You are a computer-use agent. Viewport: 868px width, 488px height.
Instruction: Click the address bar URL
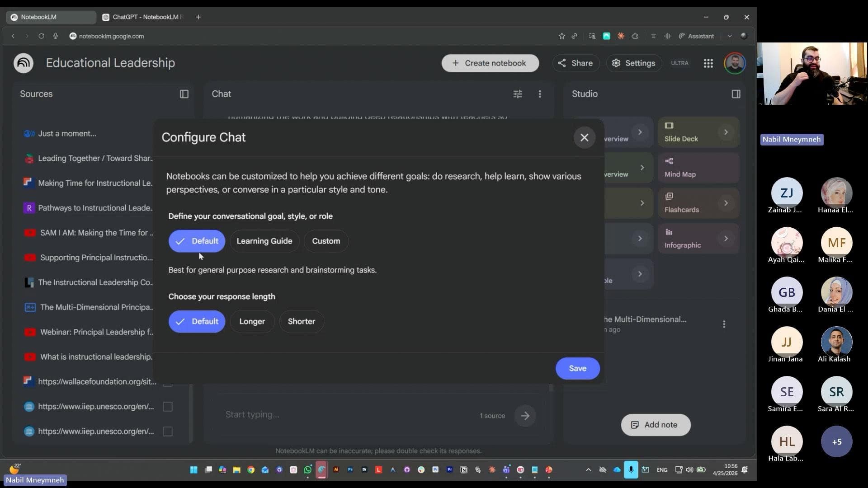pos(111,36)
